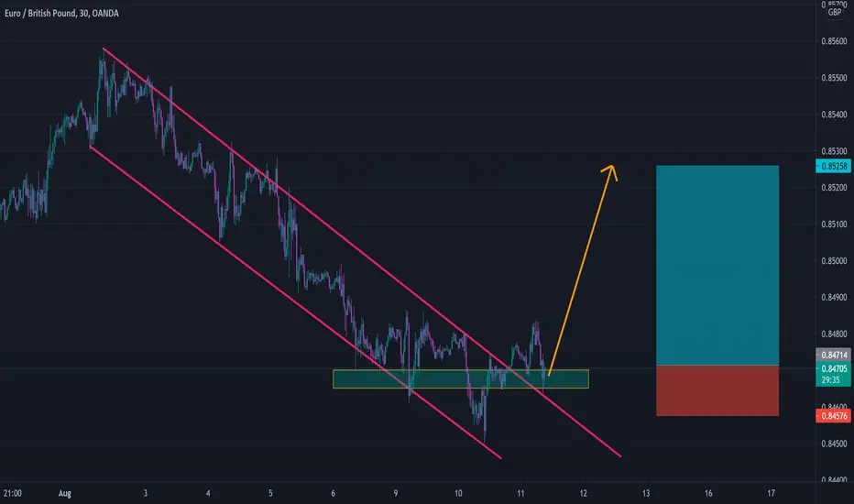Click date 4 on the time axis
854x504 pixels.
pyautogui.click(x=208, y=493)
